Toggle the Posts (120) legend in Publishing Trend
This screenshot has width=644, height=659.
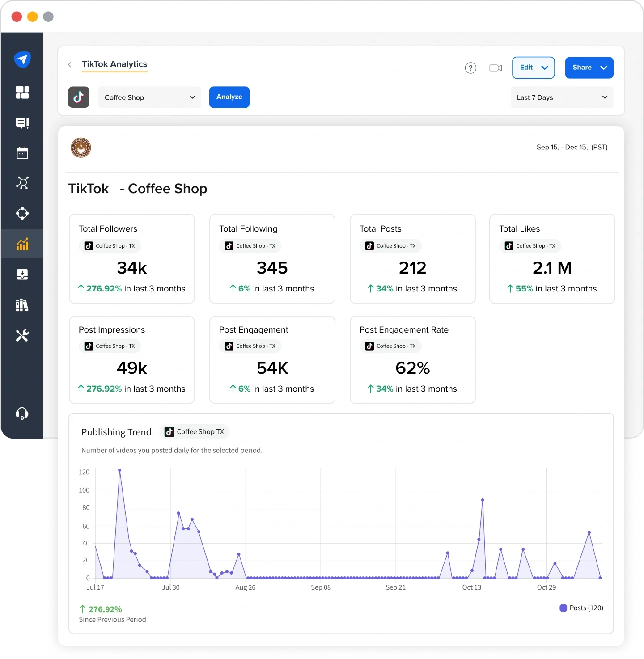pyautogui.click(x=581, y=608)
